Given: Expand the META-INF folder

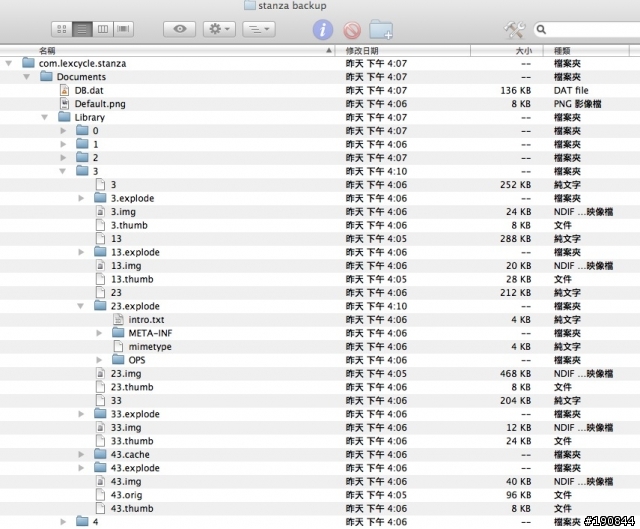Looking at the screenshot, I should click(99, 333).
